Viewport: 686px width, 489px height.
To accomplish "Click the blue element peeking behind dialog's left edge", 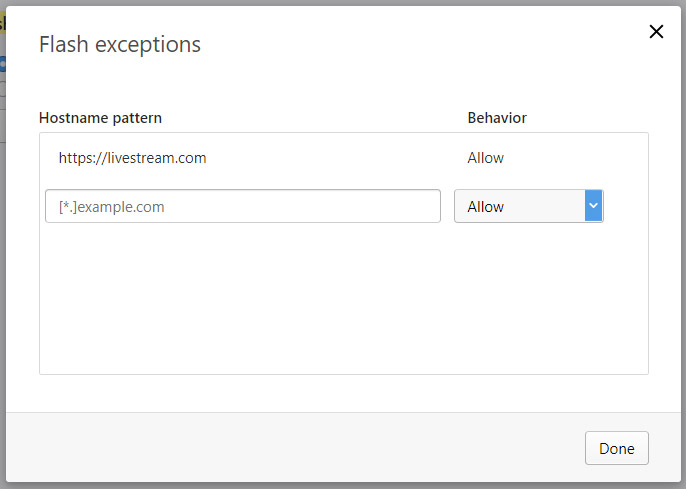I will [x=3, y=64].
